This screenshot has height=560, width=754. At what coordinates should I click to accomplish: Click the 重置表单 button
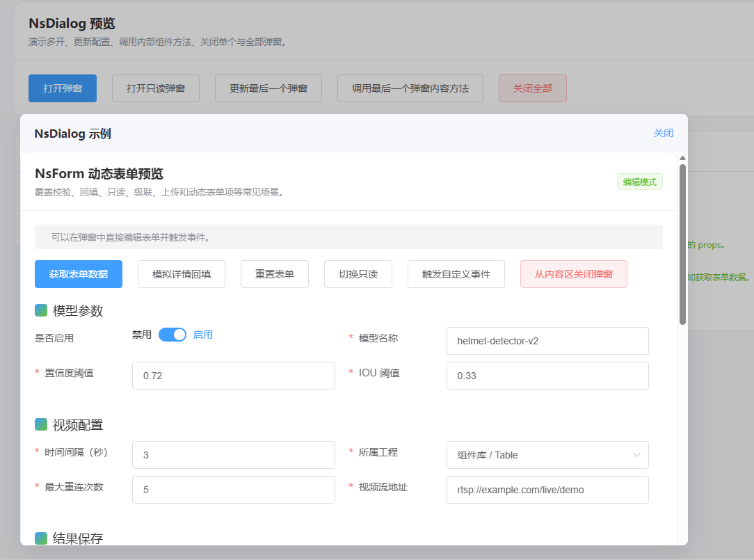pyautogui.click(x=275, y=274)
